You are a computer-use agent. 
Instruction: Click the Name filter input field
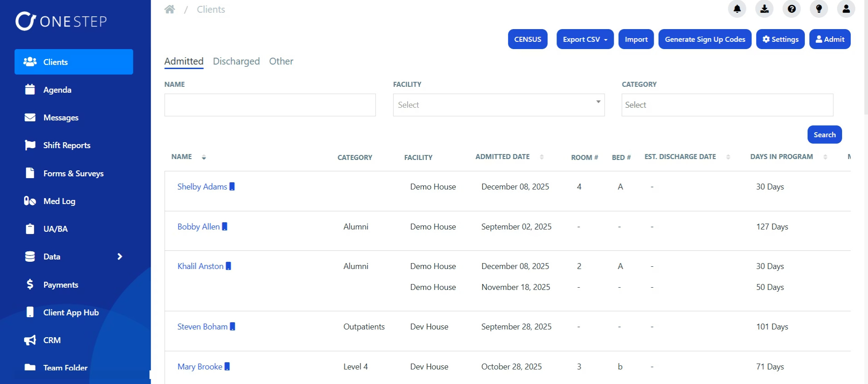pyautogui.click(x=270, y=105)
